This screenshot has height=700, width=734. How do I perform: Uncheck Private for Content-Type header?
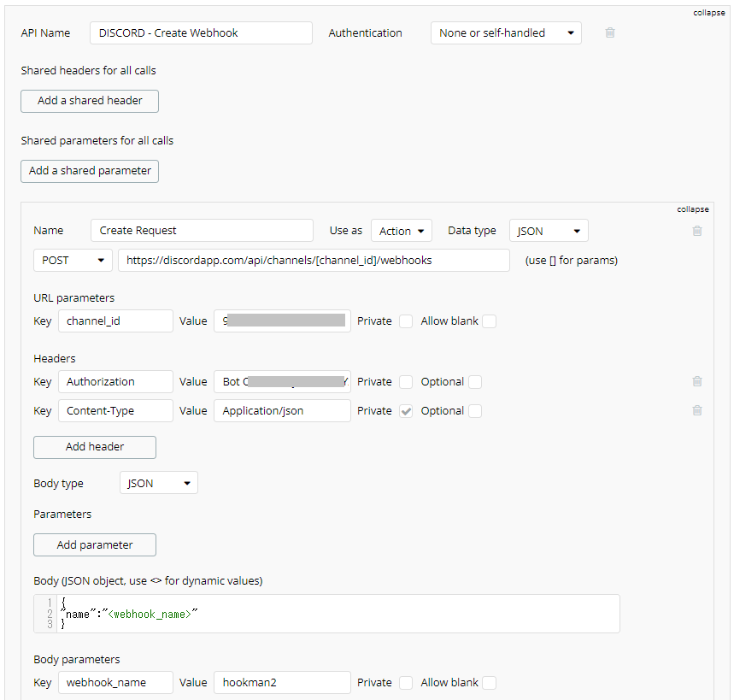coord(406,411)
